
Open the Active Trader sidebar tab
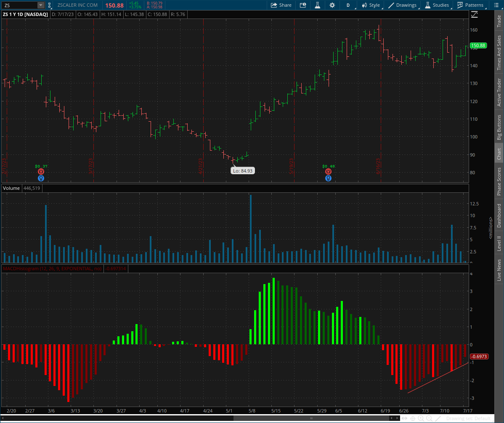point(499,92)
